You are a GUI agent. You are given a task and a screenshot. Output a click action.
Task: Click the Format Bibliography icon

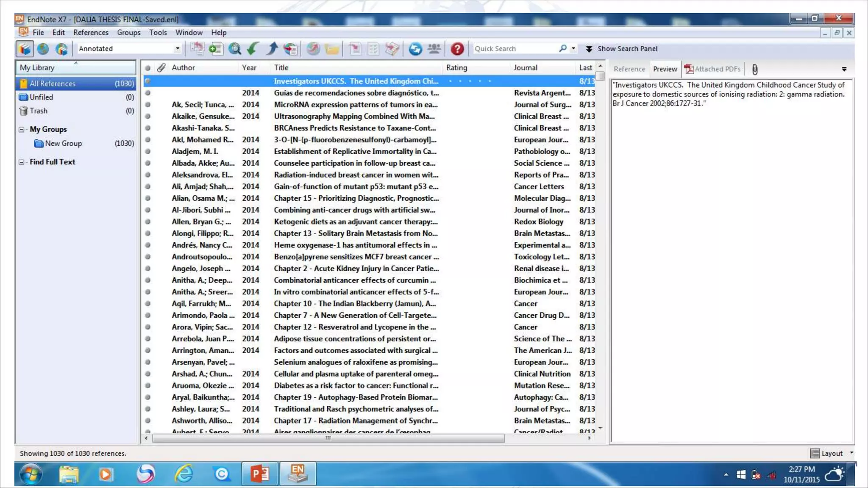click(373, 49)
